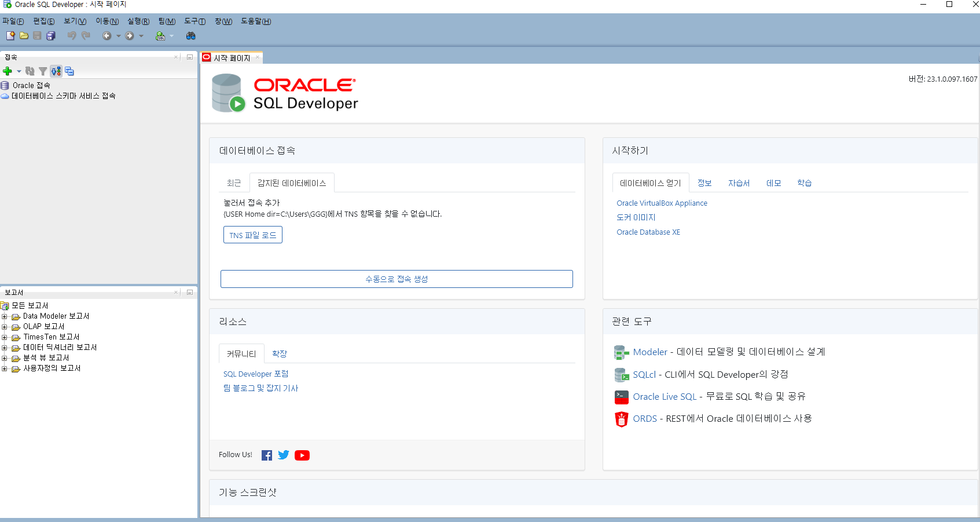980x522 pixels.
Task: Switch to the 자습서 tab
Action: (739, 183)
